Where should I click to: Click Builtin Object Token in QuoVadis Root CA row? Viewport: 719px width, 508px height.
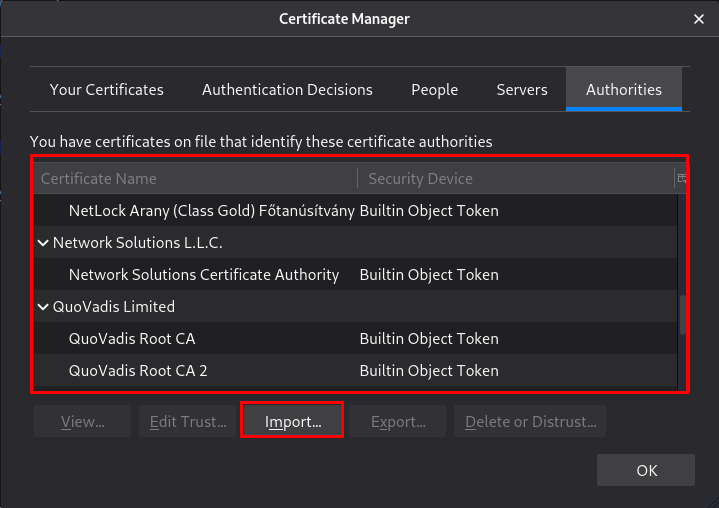429,338
